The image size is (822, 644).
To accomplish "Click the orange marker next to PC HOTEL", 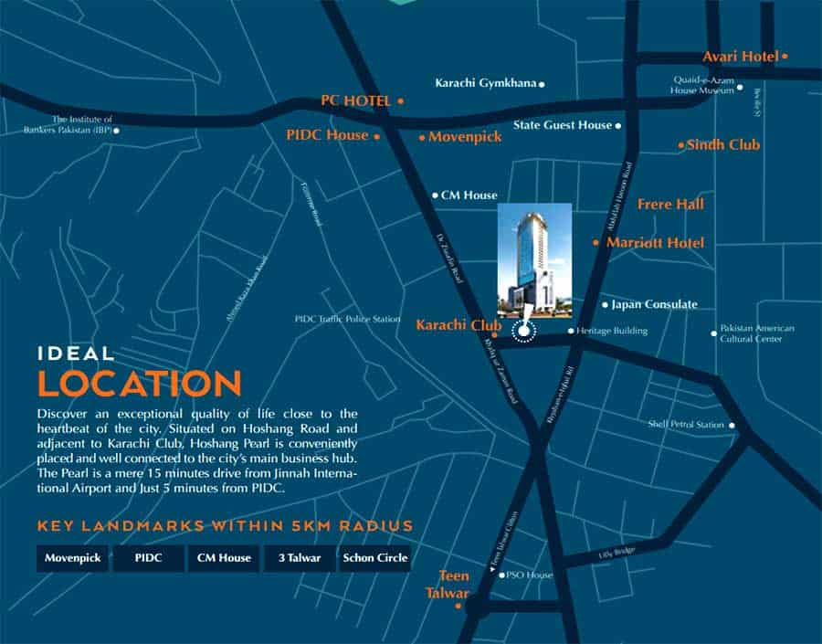I will 400,101.
